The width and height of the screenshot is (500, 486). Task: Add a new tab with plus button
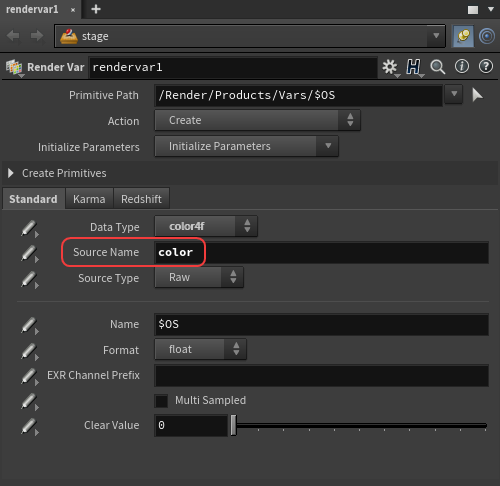pos(96,9)
